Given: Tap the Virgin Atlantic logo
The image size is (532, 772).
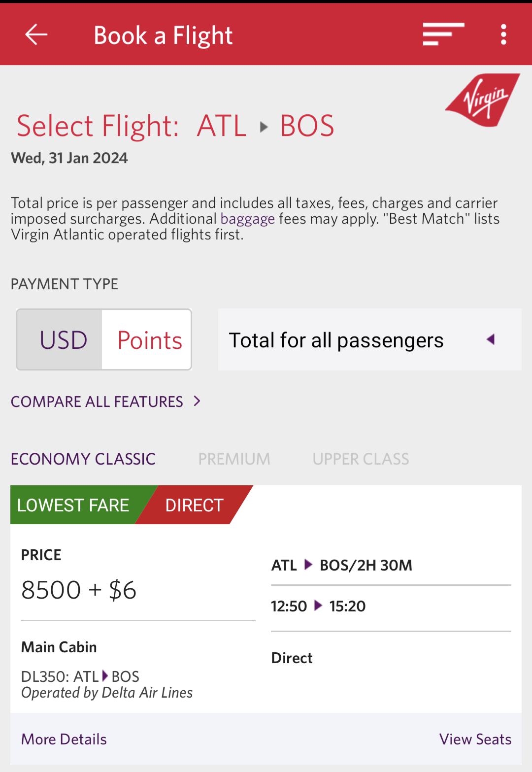Looking at the screenshot, I should click(x=483, y=100).
